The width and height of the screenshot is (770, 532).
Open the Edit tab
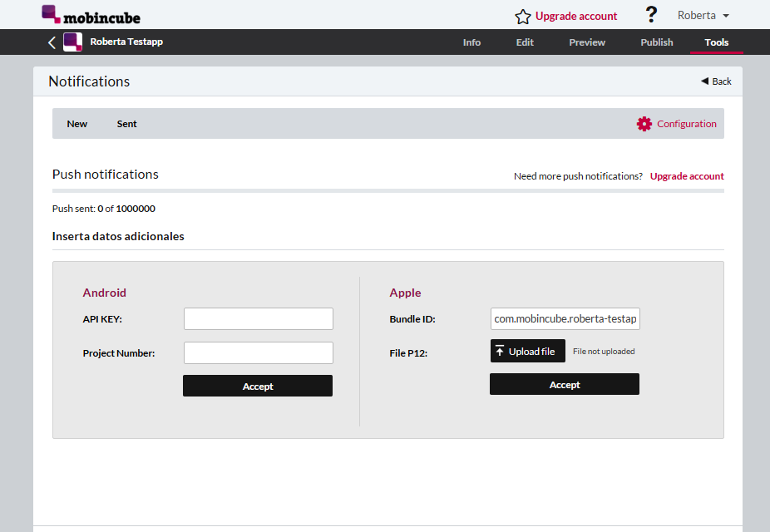(525, 42)
